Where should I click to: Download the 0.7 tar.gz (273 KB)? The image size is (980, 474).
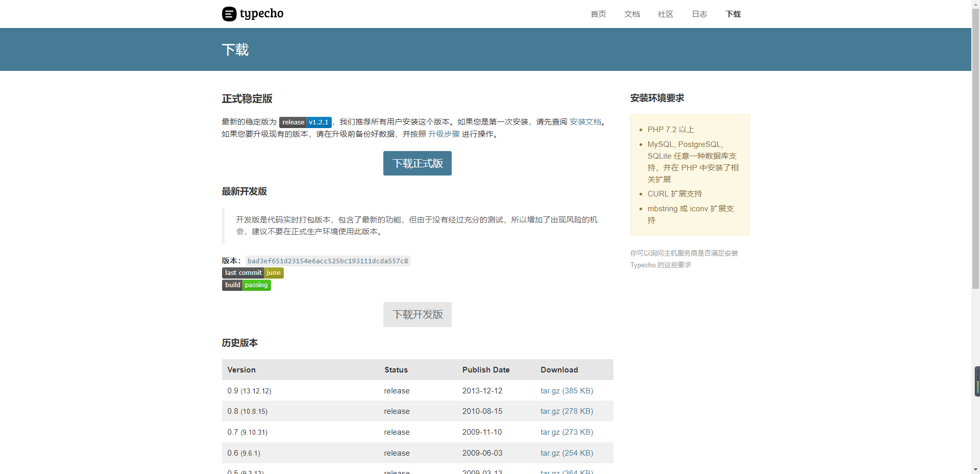point(567,432)
